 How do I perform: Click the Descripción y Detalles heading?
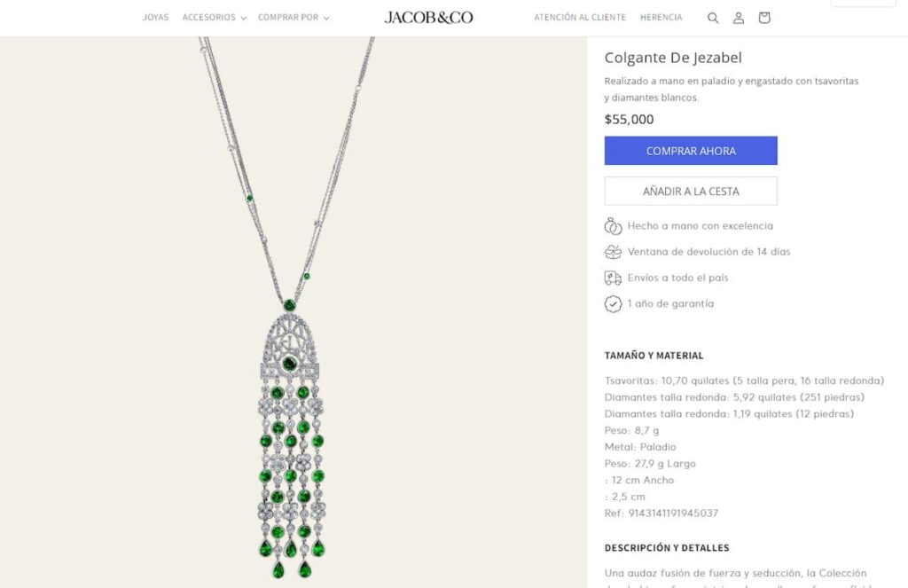(667, 548)
